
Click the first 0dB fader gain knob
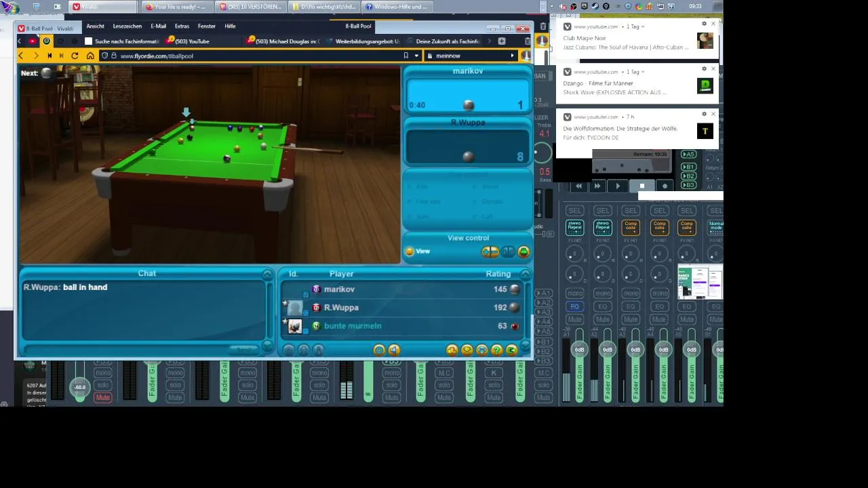point(579,350)
